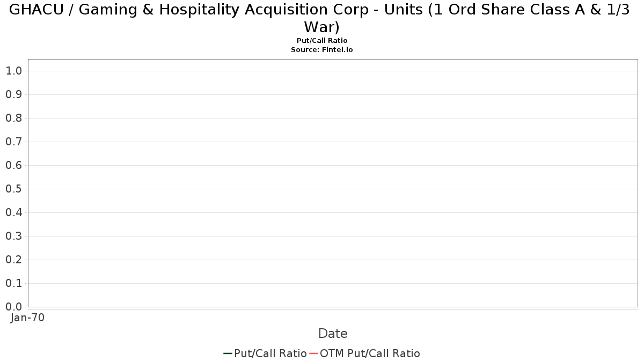The image size is (644, 362).
Task: Select the Jan-70 x-axis tick label
Action: point(28,317)
